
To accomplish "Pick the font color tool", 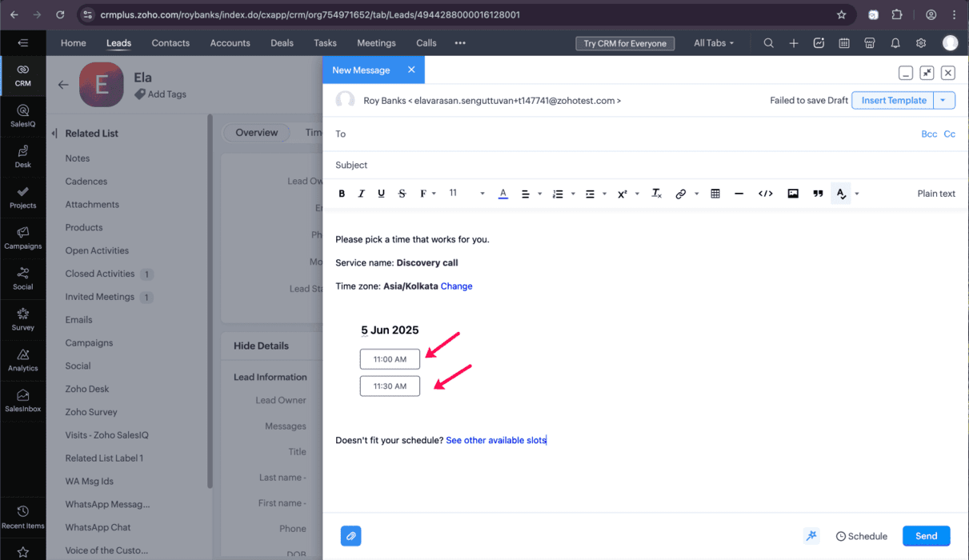I will click(503, 194).
